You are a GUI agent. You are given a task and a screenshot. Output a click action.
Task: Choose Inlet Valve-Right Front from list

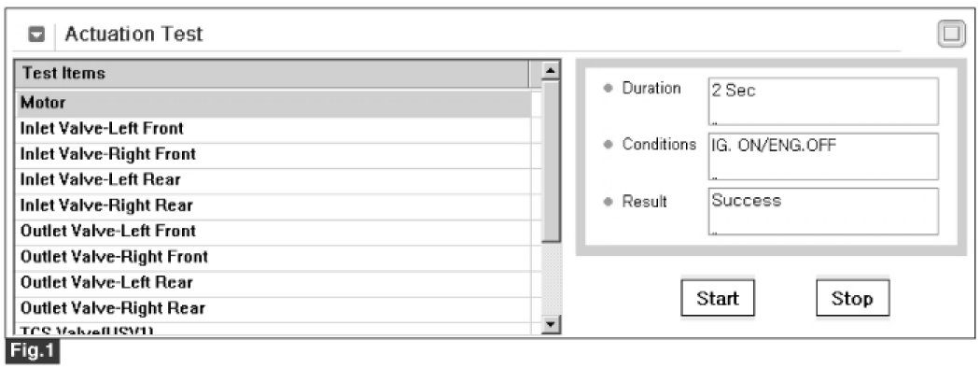[x=273, y=155]
